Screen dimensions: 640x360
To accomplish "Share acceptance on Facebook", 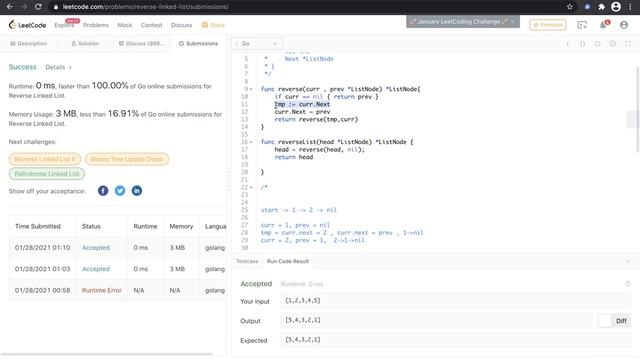I will click(103, 191).
